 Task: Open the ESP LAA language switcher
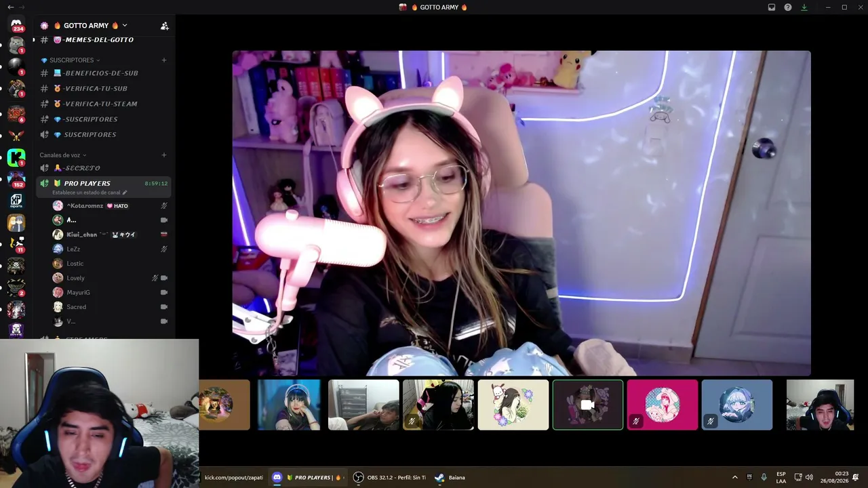781,478
